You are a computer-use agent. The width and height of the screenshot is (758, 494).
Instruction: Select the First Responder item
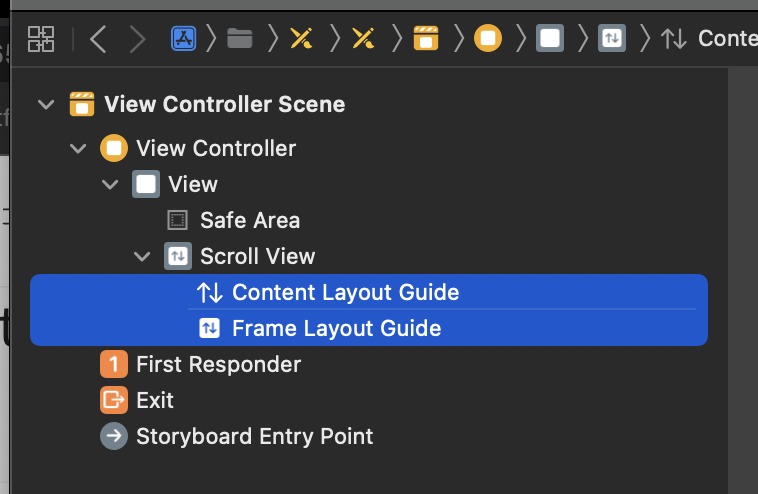tap(219, 364)
